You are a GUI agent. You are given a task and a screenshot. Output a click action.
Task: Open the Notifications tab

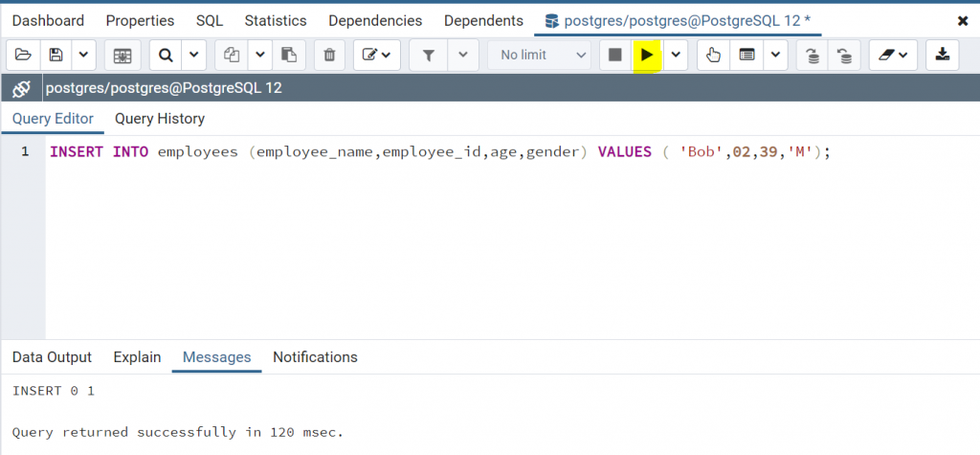click(x=315, y=357)
